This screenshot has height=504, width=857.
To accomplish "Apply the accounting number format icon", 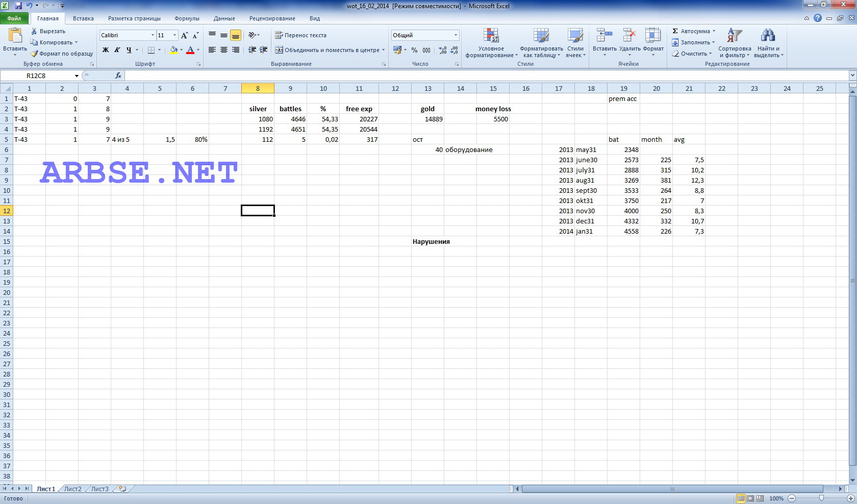I will [x=397, y=50].
